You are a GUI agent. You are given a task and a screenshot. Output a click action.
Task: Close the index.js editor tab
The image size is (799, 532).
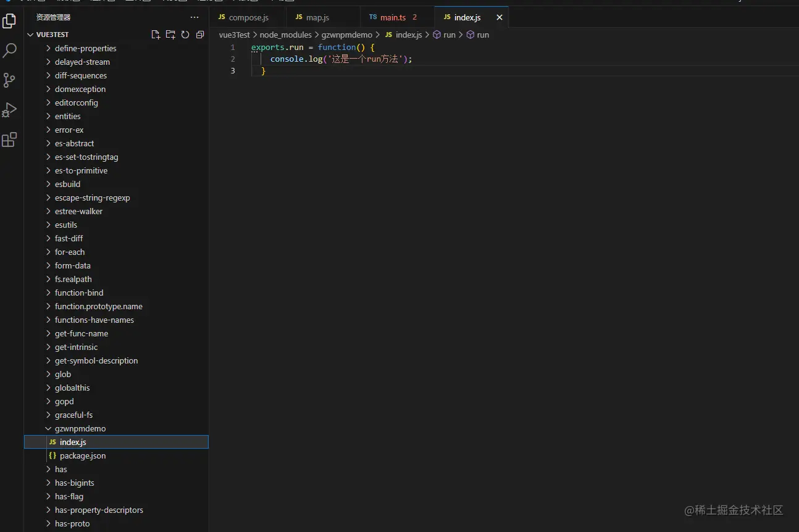coord(500,17)
